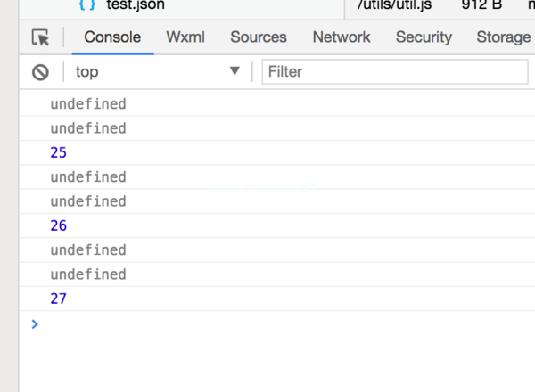Click the first undefined log line
Screen dimensions: 535x392
(88, 103)
